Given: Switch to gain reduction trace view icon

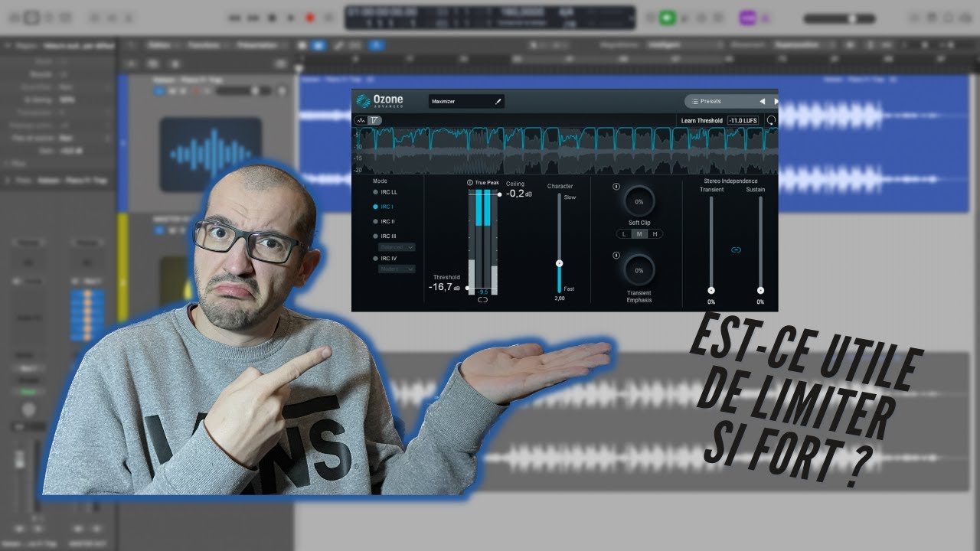Looking at the screenshot, I should tap(374, 120).
